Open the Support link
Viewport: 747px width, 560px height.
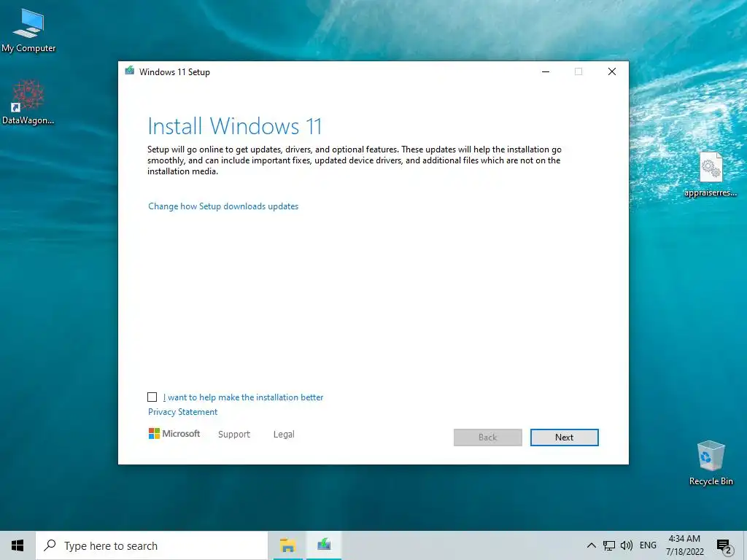click(234, 435)
